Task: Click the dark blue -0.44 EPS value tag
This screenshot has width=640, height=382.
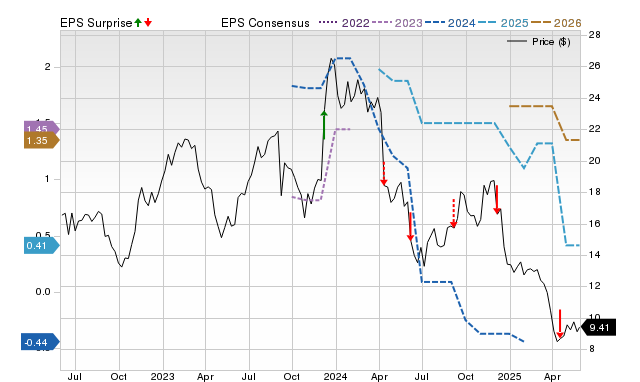Action: point(40,342)
